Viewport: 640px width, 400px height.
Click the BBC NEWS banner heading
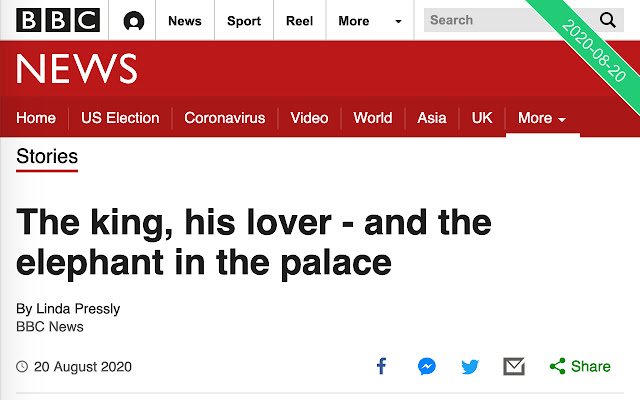click(x=77, y=69)
